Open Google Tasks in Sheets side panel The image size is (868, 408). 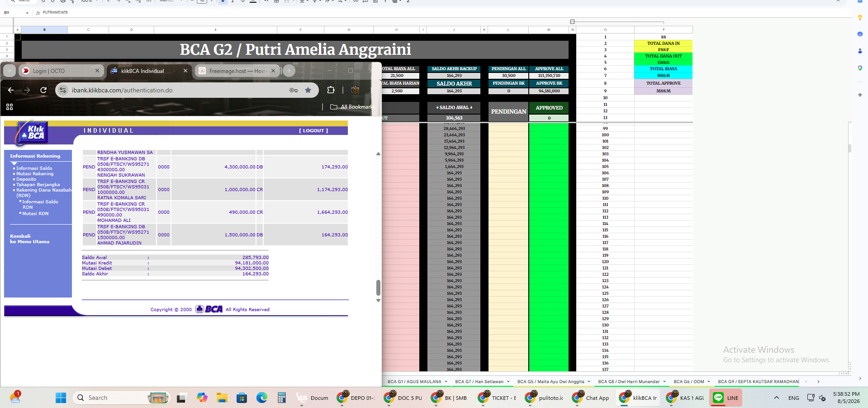pyautogui.click(x=860, y=34)
